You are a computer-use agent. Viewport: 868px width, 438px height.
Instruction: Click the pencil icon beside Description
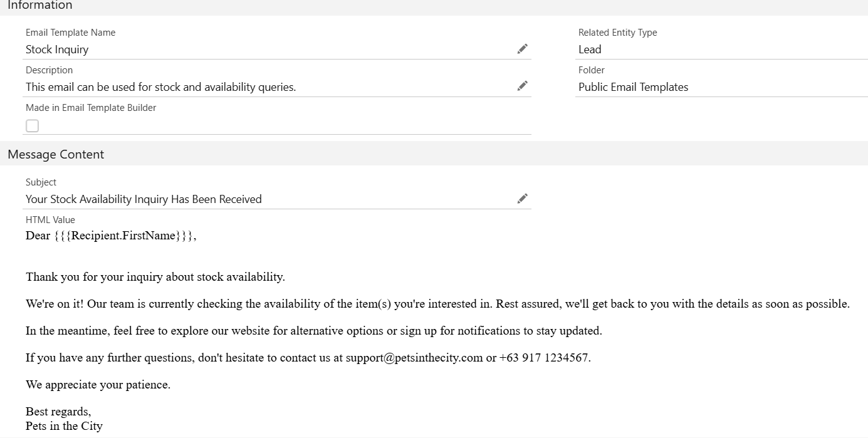[522, 86]
